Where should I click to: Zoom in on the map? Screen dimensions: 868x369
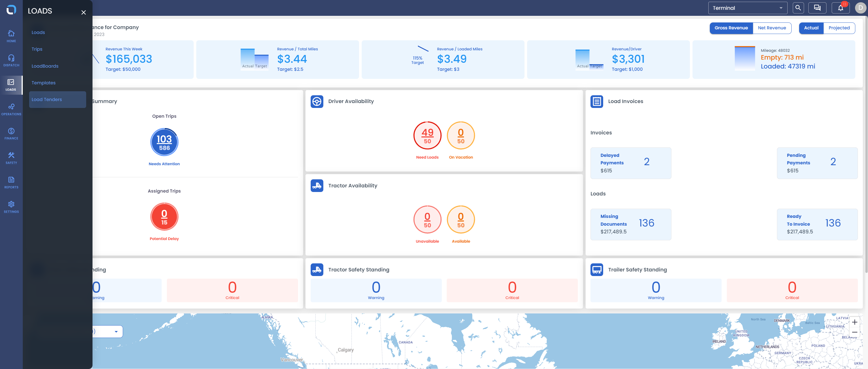click(854, 322)
